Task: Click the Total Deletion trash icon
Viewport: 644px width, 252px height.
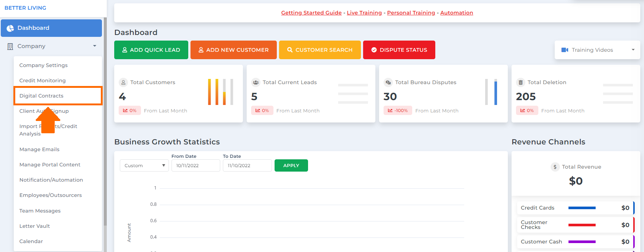Action: 520,83
